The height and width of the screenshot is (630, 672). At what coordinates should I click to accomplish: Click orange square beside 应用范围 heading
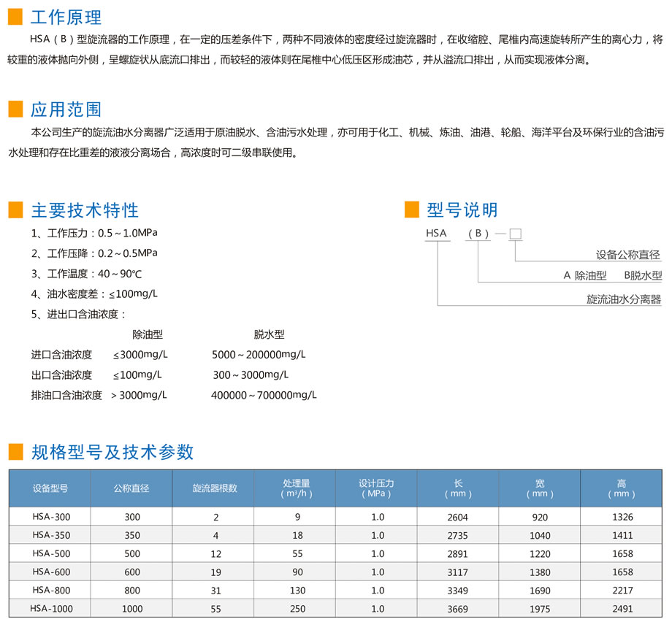[15, 109]
